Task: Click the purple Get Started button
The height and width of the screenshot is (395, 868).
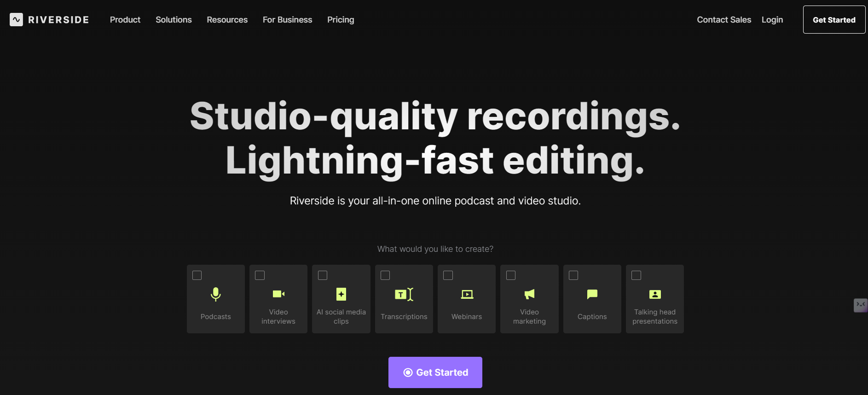Action: [x=435, y=372]
